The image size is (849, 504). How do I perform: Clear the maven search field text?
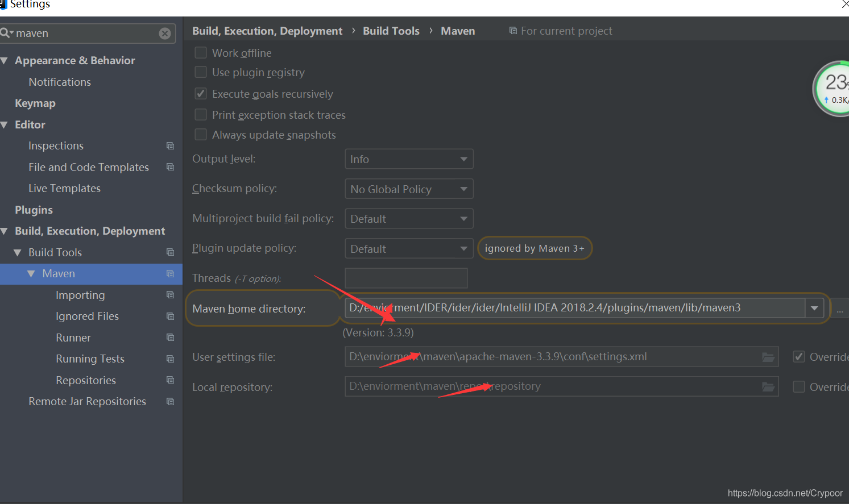pyautogui.click(x=165, y=34)
